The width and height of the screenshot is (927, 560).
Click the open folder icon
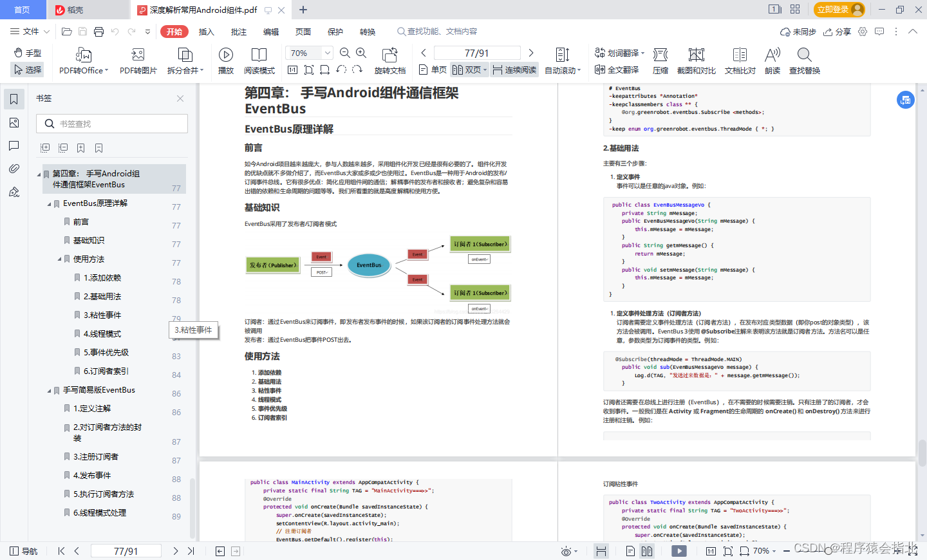[x=66, y=32]
